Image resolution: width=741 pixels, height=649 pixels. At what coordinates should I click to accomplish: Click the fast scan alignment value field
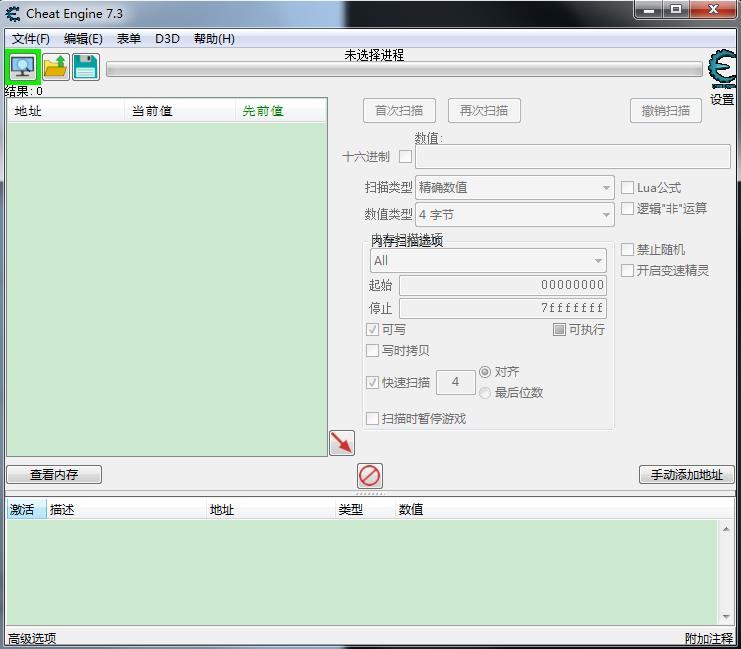456,382
